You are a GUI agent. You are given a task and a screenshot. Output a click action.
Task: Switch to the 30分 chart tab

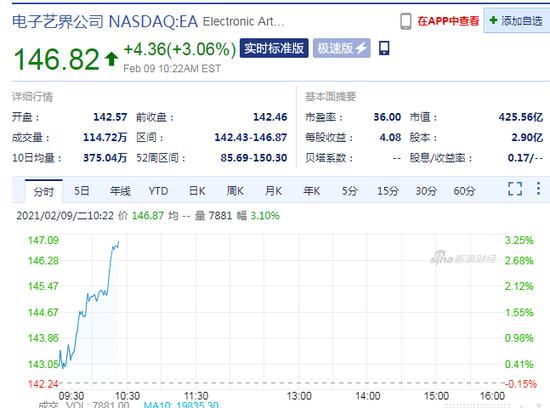(x=426, y=191)
